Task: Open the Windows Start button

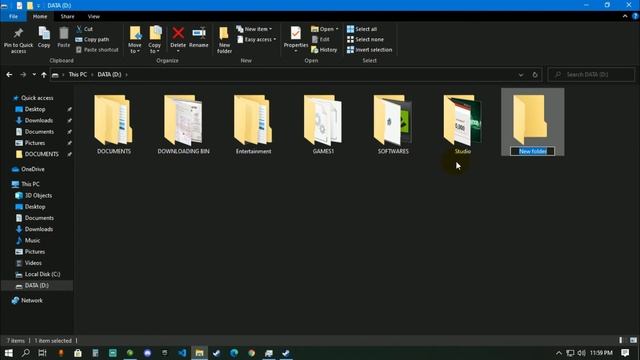Action: [x=8, y=353]
